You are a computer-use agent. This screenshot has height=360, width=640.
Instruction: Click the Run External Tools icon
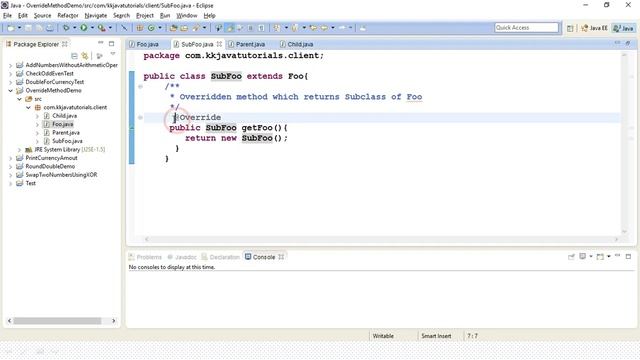101,28
